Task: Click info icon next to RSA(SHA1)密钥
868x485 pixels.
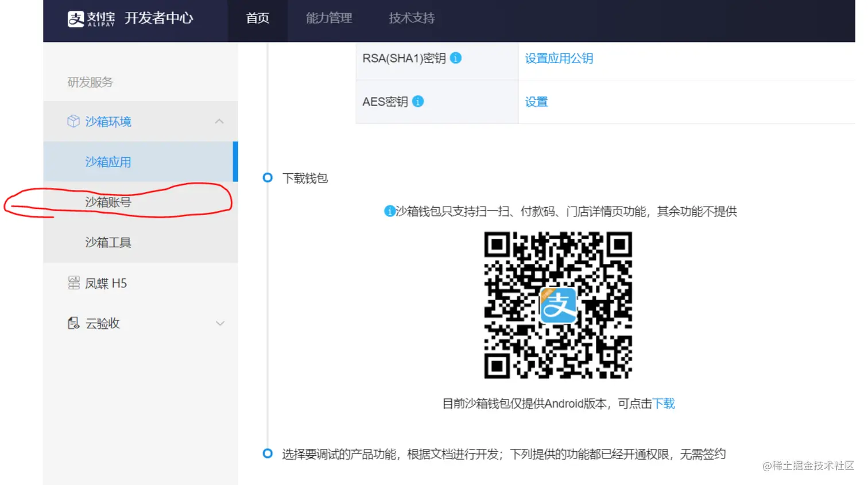Action: 456,58
